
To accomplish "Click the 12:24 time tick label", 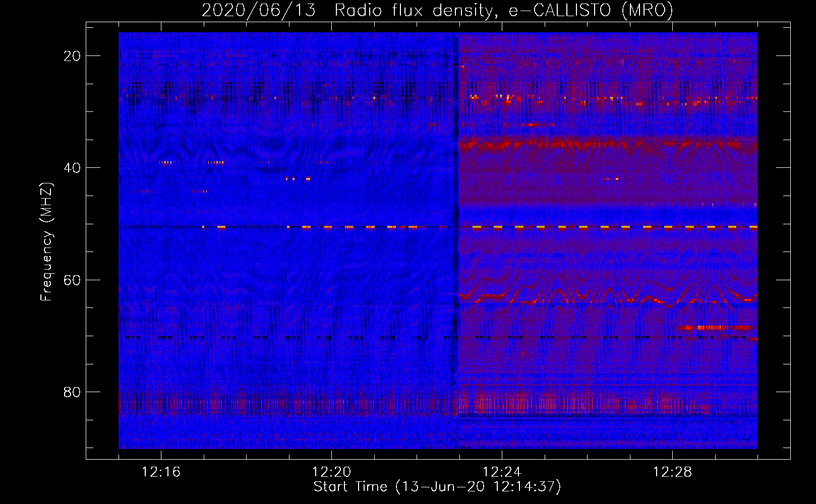I will tap(502, 472).
